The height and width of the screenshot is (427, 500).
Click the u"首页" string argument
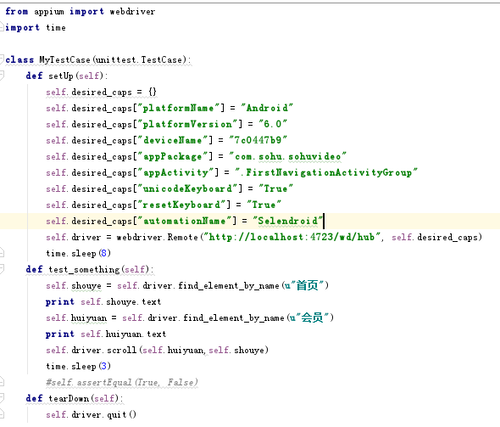tap(304, 285)
